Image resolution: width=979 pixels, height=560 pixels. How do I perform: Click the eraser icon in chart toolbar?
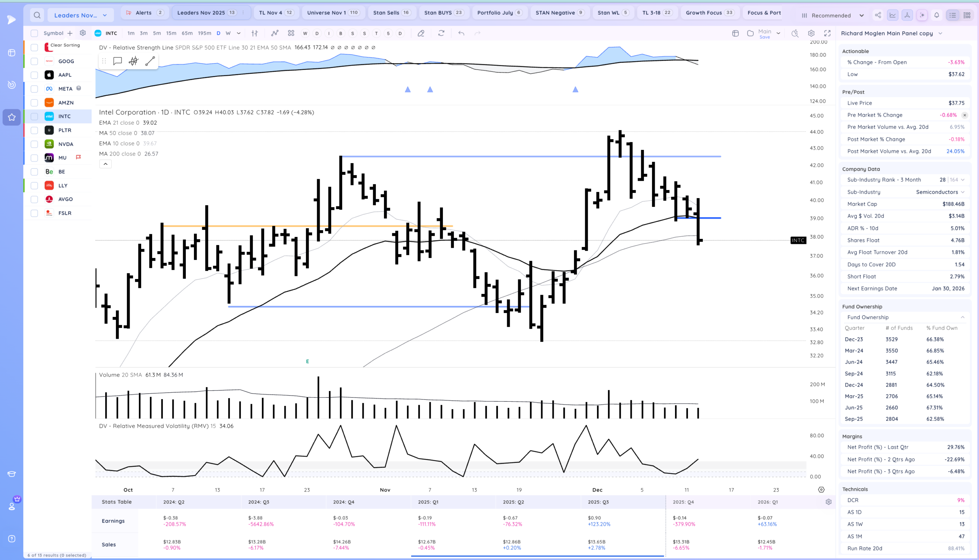click(x=421, y=34)
